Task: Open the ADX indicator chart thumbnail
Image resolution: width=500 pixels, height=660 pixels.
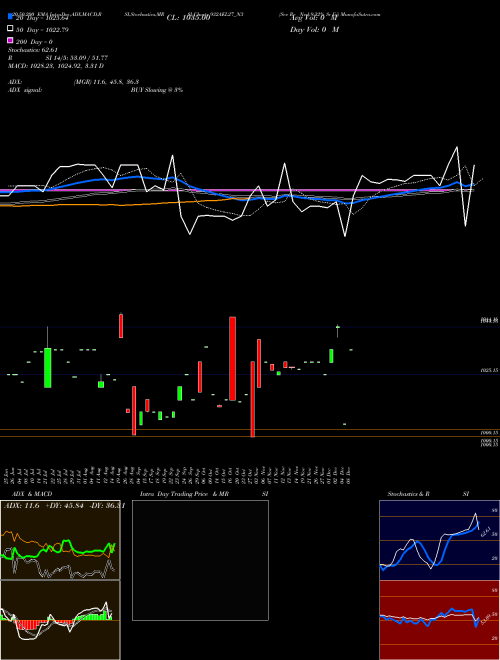Action: tap(60, 540)
